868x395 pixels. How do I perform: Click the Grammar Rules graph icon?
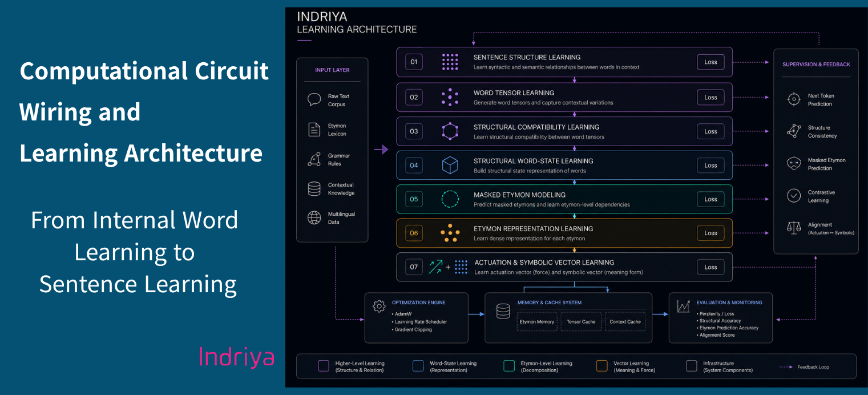[x=314, y=159]
